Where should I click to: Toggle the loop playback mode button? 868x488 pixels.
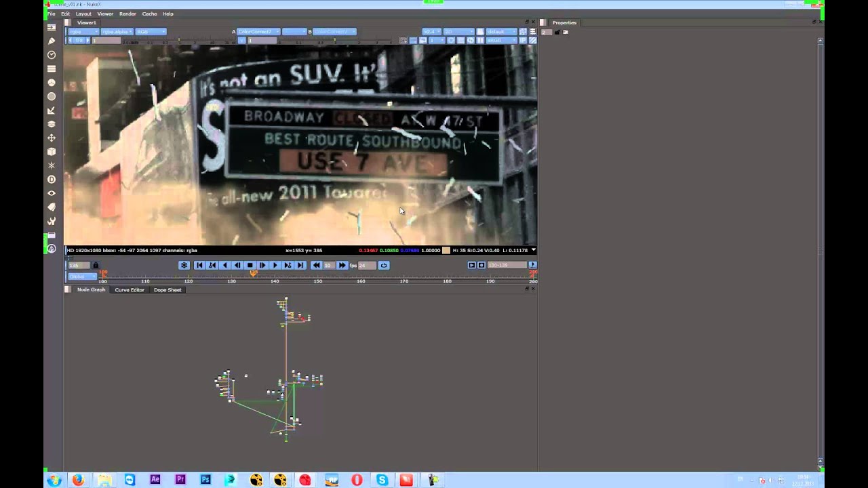(384, 265)
